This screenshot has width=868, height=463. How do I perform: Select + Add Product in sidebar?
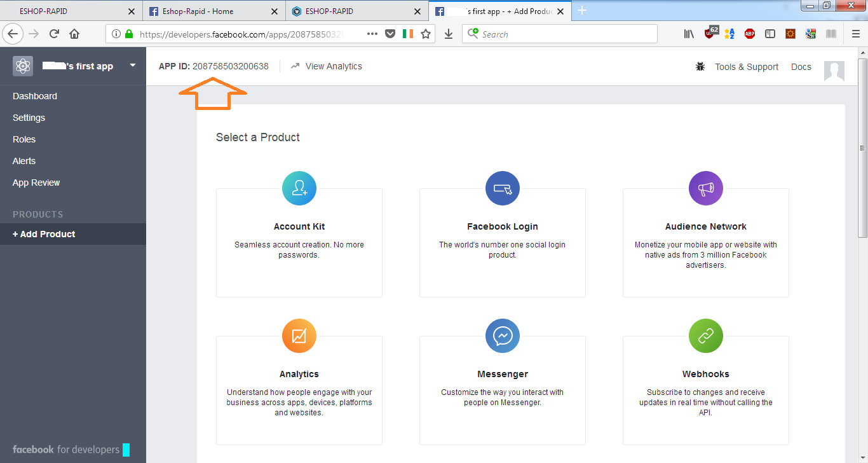[x=73, y=234]
